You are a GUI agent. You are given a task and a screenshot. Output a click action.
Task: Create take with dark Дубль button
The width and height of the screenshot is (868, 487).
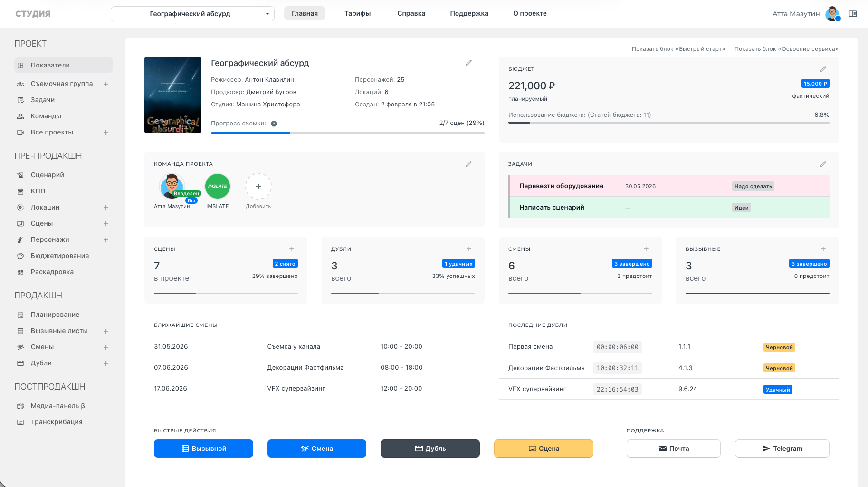[x=430, y=449]
